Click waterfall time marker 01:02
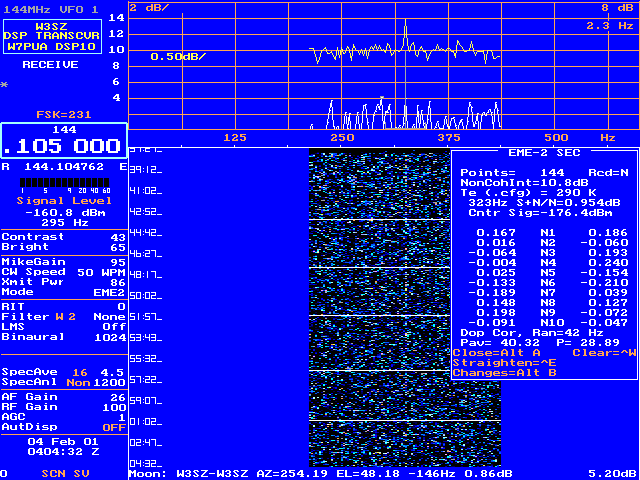Screen dimensions: 640x480 point(146,422)
